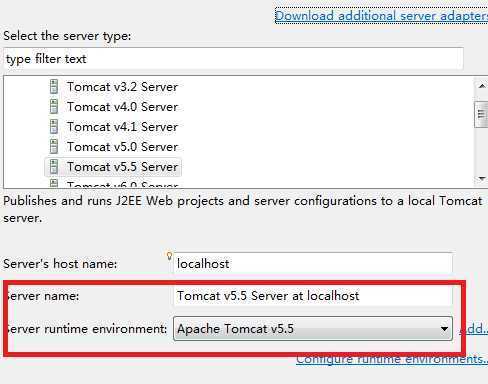Click the Server name text field
This screenshot has height=384, width=488.
point(313,296)
